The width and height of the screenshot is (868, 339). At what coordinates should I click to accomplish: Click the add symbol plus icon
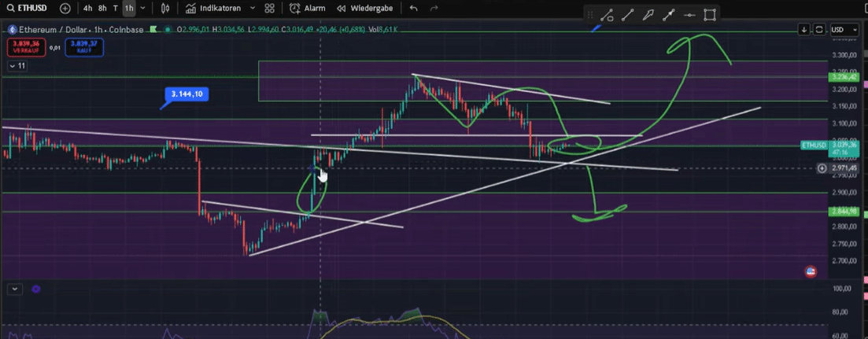65,8
